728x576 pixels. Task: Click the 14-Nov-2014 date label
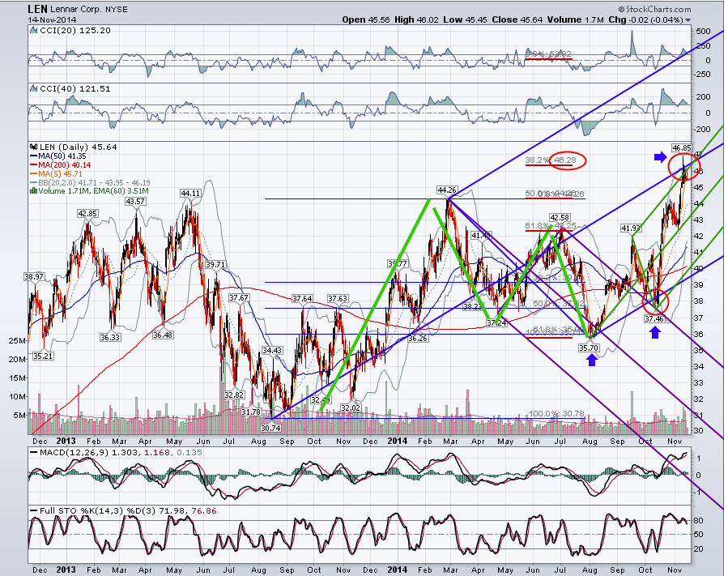tap(52, 20)
